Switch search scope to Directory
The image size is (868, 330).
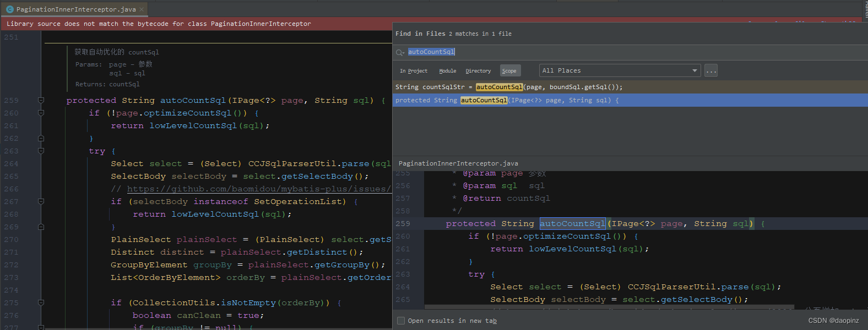(478, 71)
